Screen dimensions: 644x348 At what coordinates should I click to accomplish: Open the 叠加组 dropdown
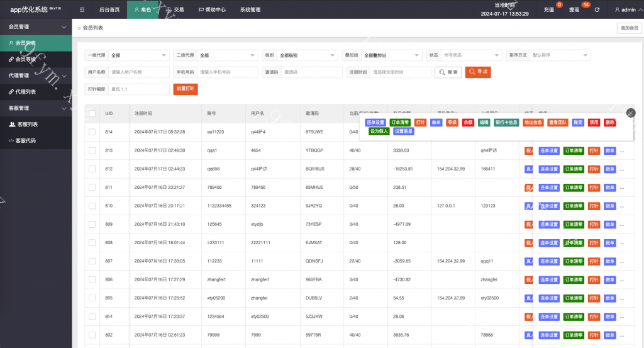[x=391, y=55]
